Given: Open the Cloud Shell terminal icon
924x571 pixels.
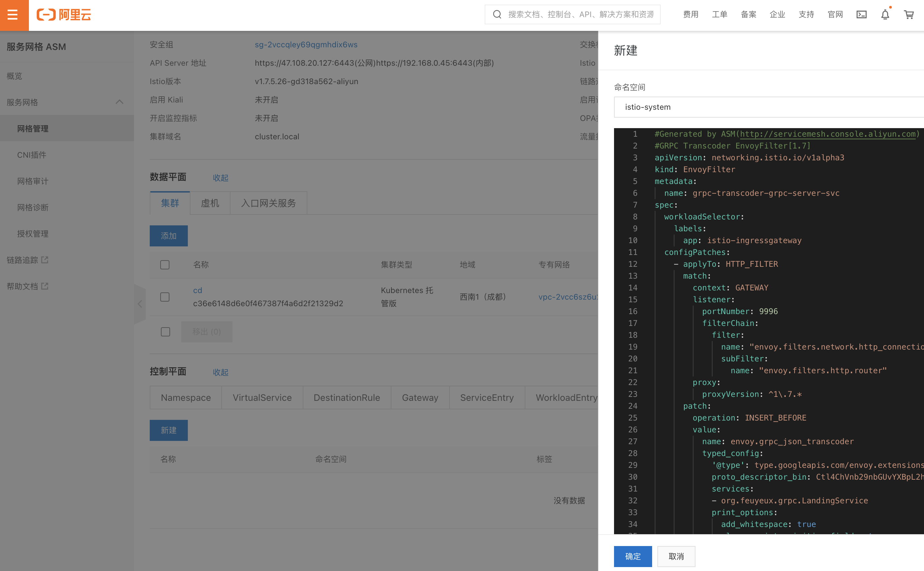Looking at the screenshot, I should (x=861, y=15).
